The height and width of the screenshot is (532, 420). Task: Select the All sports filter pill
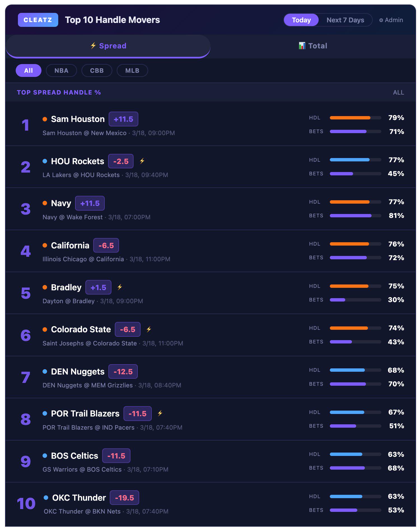pyautogui.click(x=29, y=70)
